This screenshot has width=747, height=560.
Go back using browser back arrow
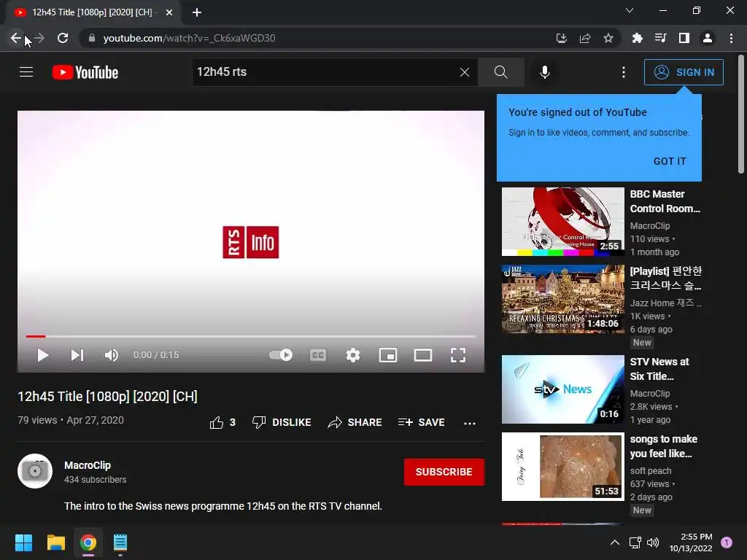point(16,38)
